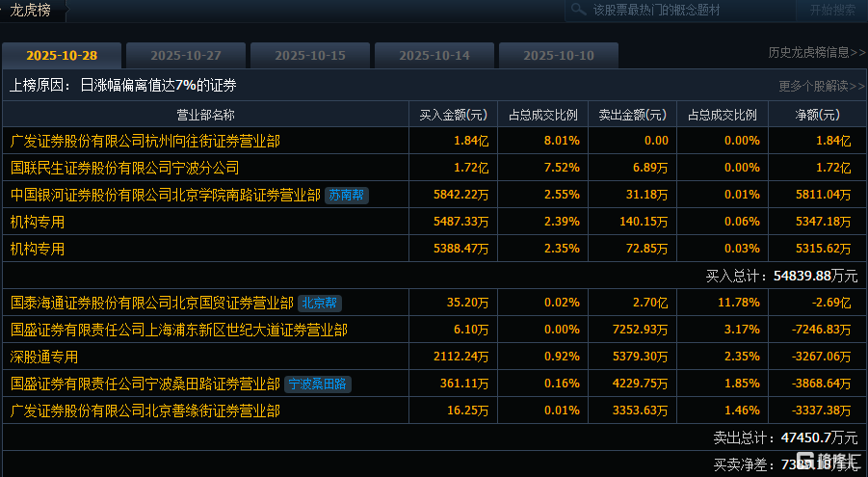Click the search magnifier icon
This screenshot has width=868, height=477.
[579, 10]
